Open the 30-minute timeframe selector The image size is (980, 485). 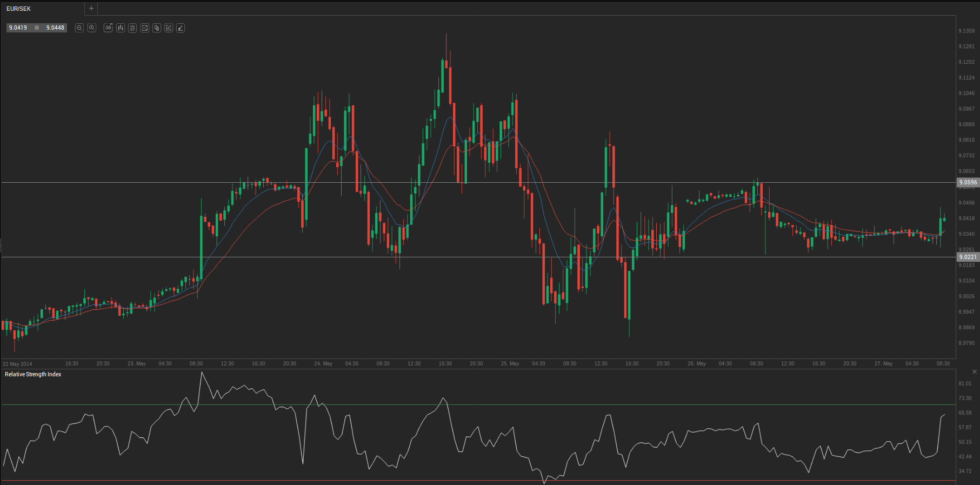108,28
